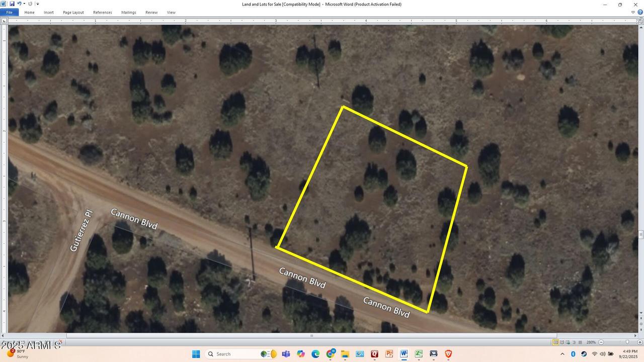This screenshot has height=362, width=644.
Task: Toggle Outline view in status bar
Action: [x=574, y=342]
